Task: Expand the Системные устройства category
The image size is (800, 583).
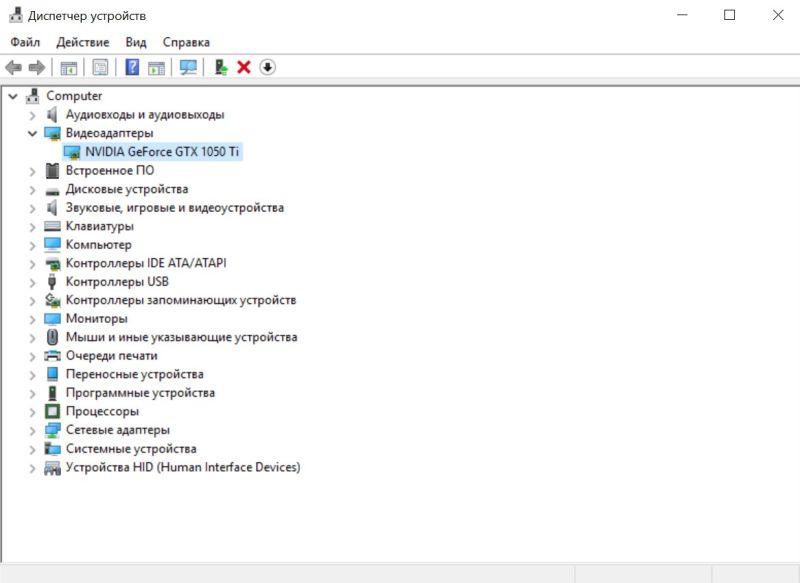Action: (32, 449)
